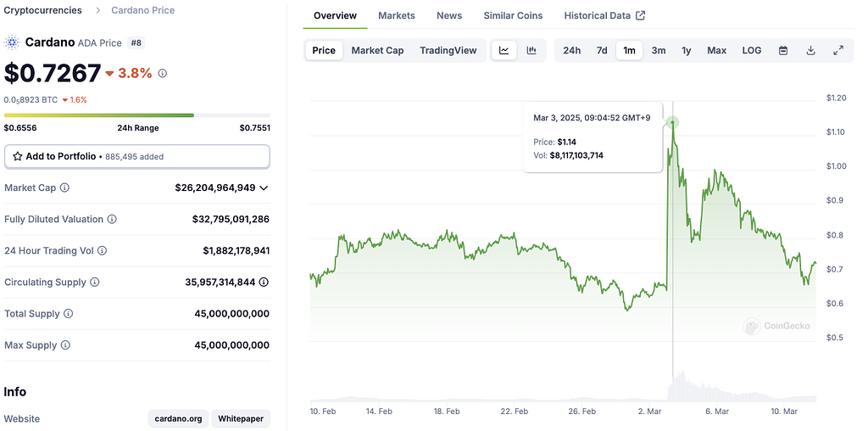Toggle LOG scale on chart
Screen dimensions: 868x431
(x=751, y=50)
